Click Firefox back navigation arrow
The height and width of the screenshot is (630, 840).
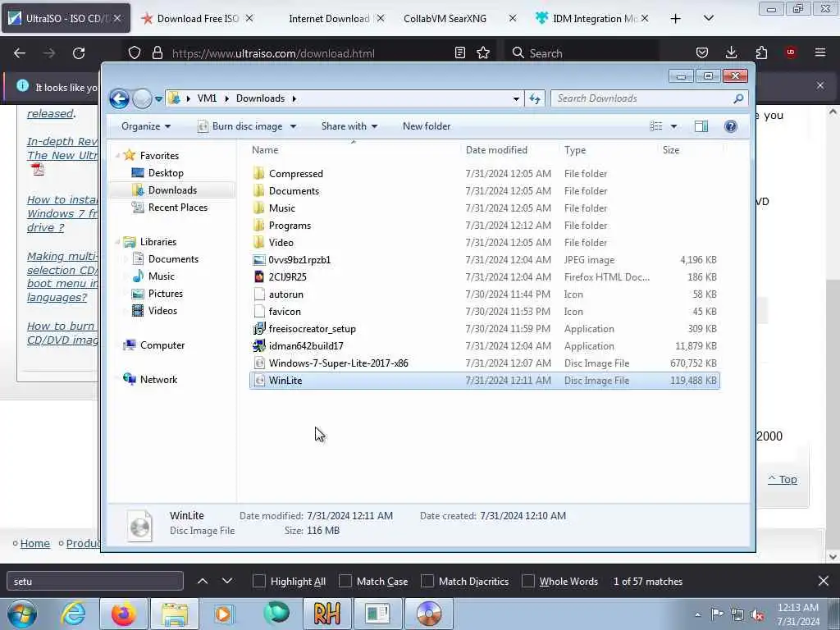[x=20, y=53]
